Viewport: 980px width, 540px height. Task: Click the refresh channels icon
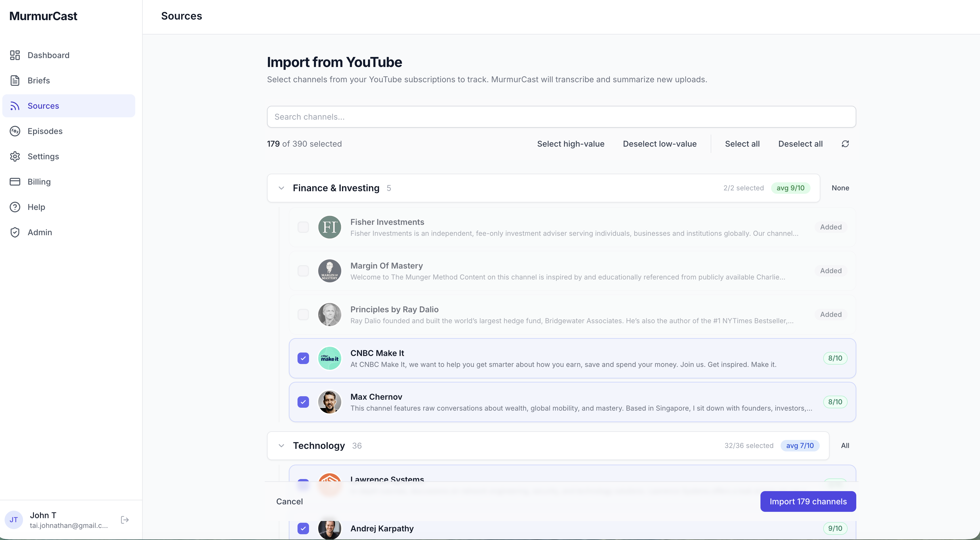coord(845,144)
